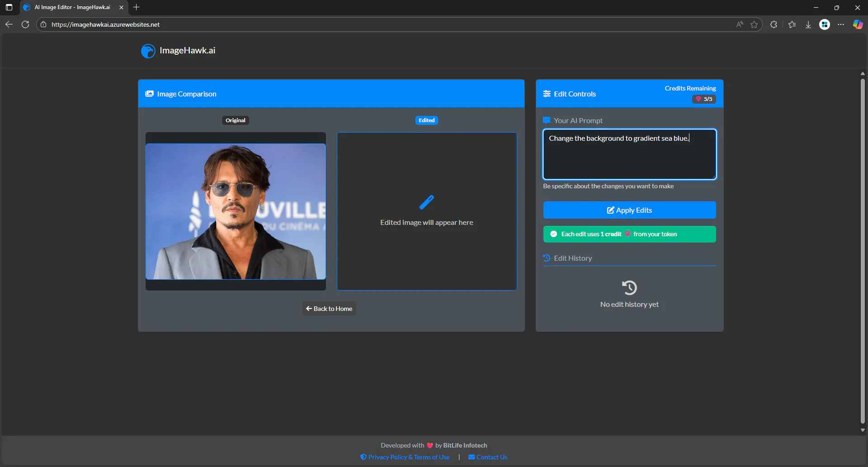
Task: Open browser extensions puzzle icon
Action: coord(774,24)
